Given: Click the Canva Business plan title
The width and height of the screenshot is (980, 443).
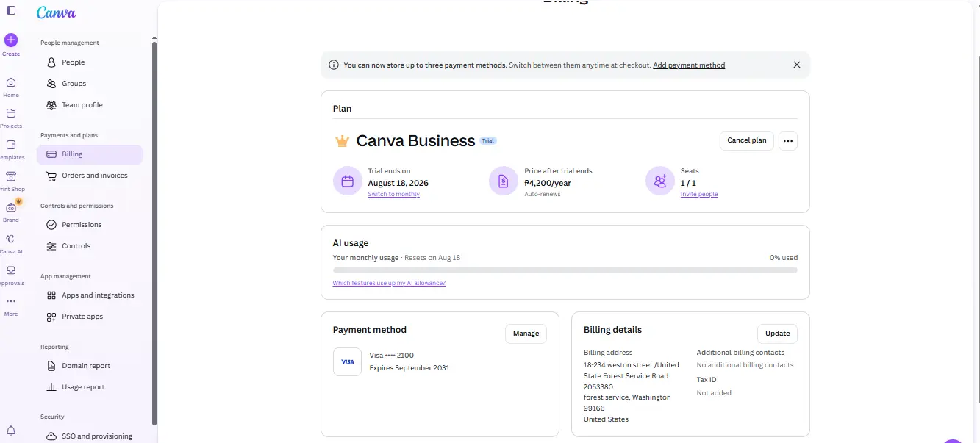Looking at the screenshot, I should point(415,141).
